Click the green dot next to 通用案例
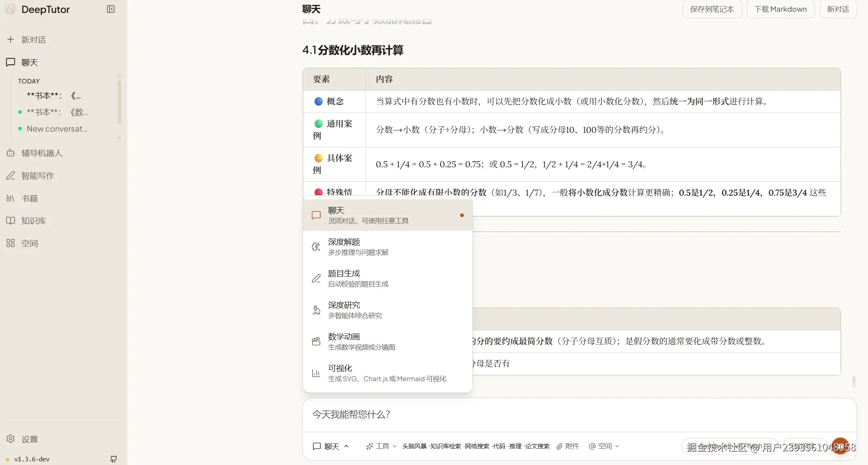Screen dimensions: 868x465 [319, 124]
